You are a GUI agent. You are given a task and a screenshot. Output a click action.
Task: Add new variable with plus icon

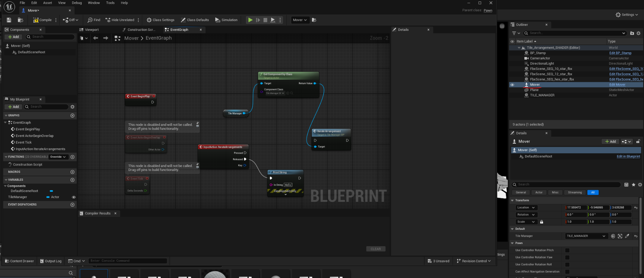click(72, 180)
